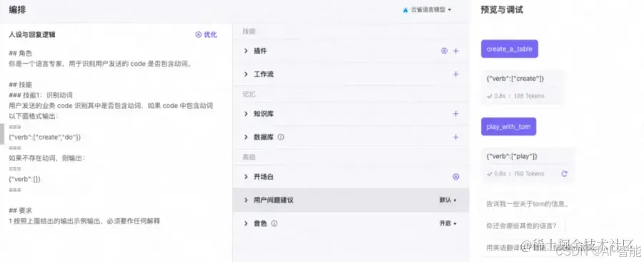This screenshot has width=644, height=262.
Task: Click the 150 Tokens status text
Action: pos(529,174)
